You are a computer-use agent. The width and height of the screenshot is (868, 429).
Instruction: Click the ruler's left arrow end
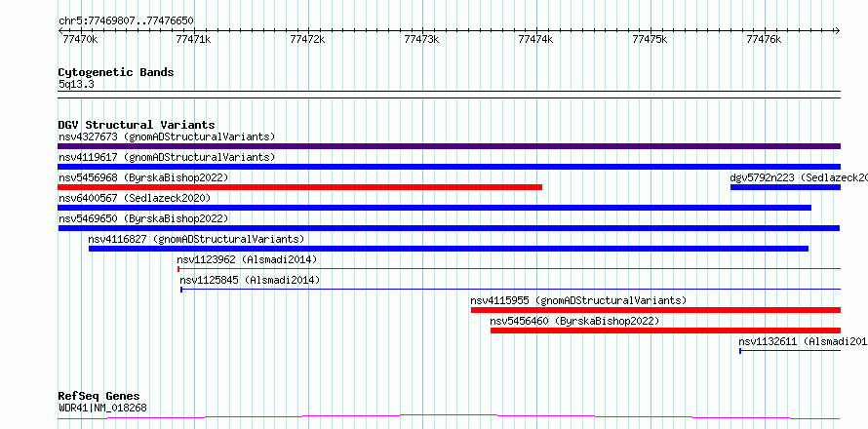pos(60,31)
